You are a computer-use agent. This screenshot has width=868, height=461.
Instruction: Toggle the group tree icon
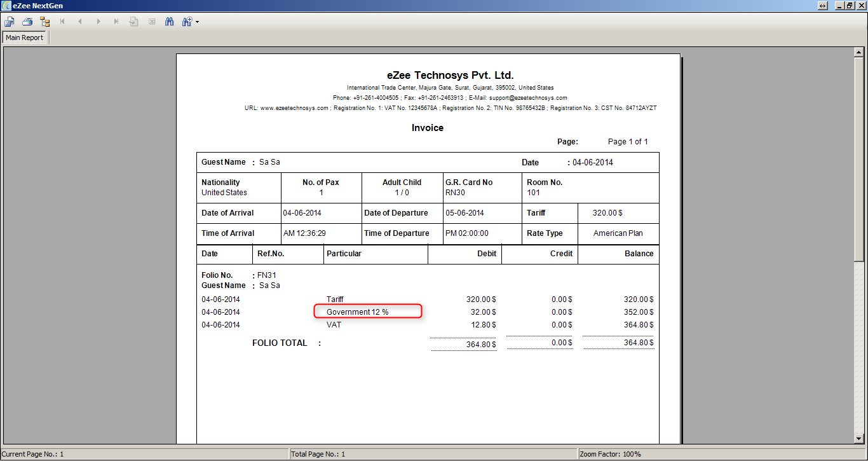tap(44, 22)
